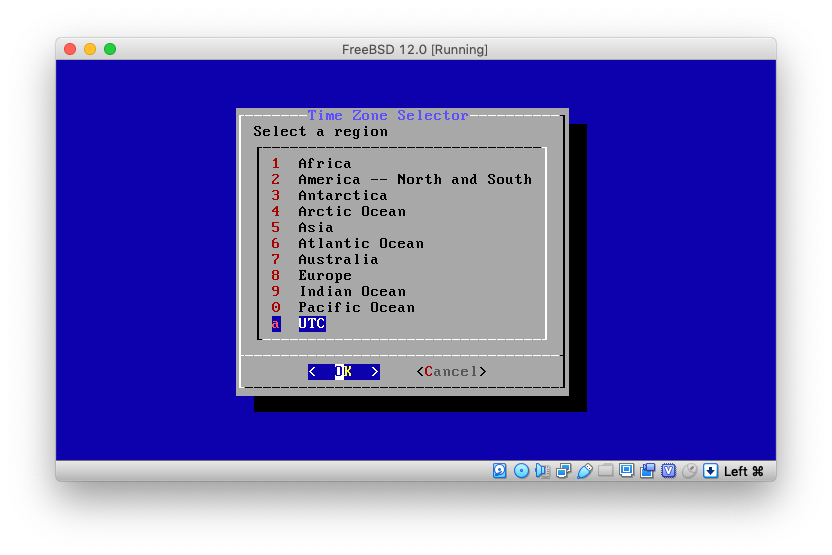Click the CPU virtualization status icon
This screenshot has width=832, height=555.
[669, 471]
